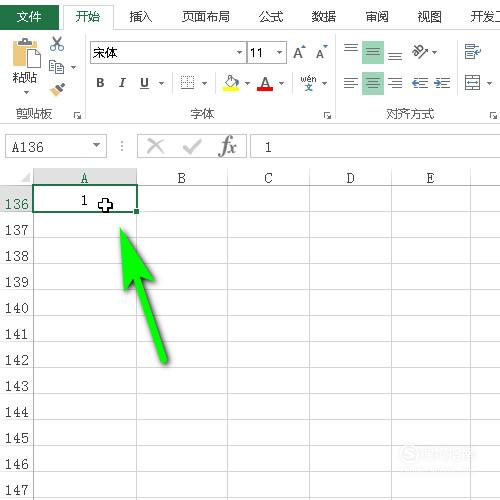Open fill color dropdown arrow
This screenshot has height=500, width=500.
click(x=247, y=83)
